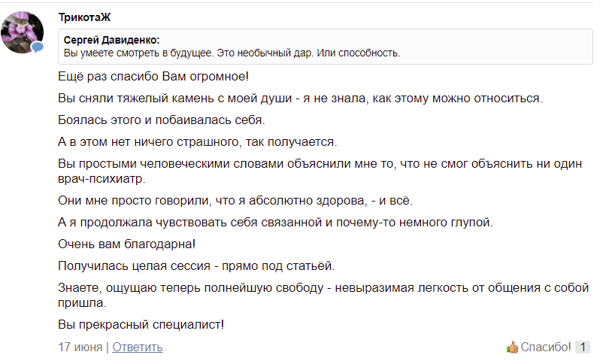606x364 pixels.
Task: Click the thumbs-up icon beside Спасибо
Action: pos(513,347)
